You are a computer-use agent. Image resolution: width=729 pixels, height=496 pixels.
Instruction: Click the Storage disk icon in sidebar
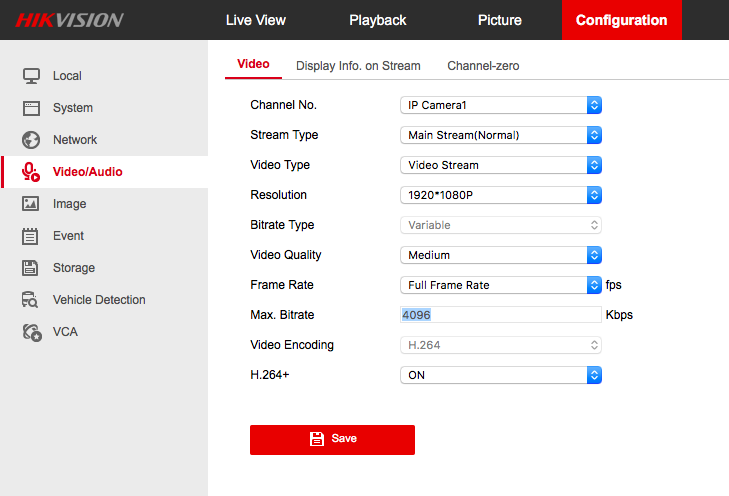pos(31,268)
